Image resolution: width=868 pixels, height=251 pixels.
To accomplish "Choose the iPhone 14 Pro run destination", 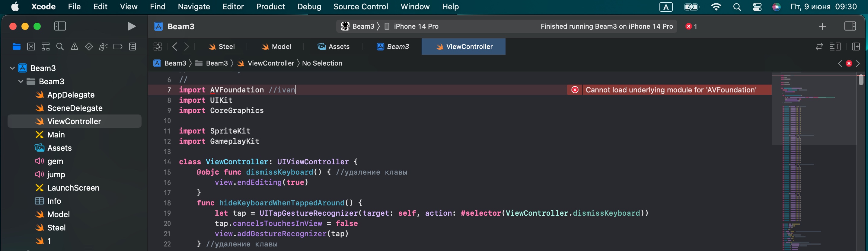I will coord(411,26).
